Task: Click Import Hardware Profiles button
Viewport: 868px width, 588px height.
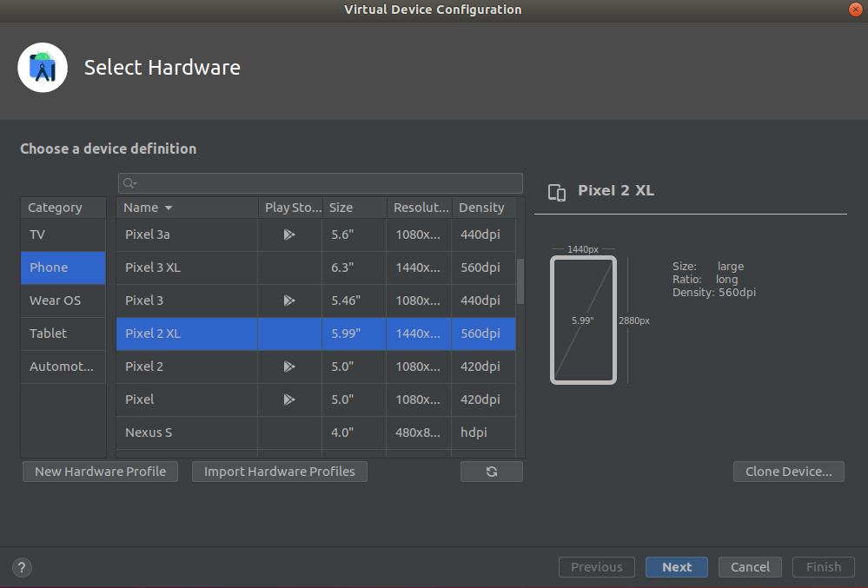Action: [280, 472]
